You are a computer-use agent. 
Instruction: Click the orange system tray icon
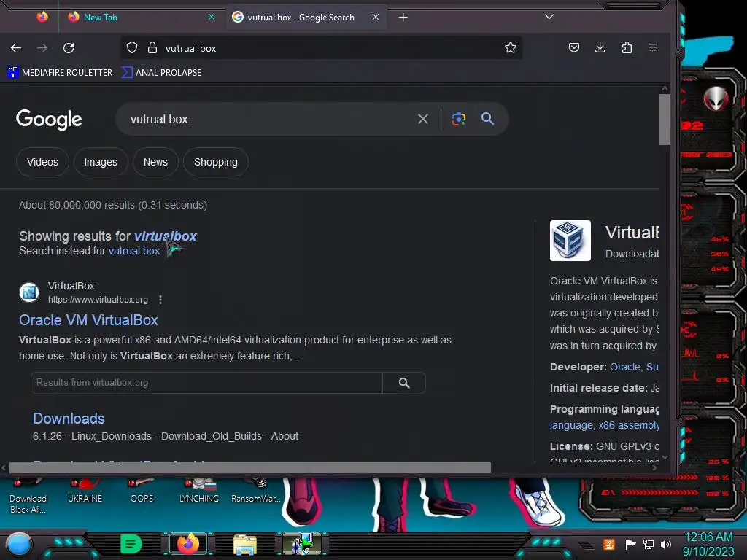tap(609, 544)
